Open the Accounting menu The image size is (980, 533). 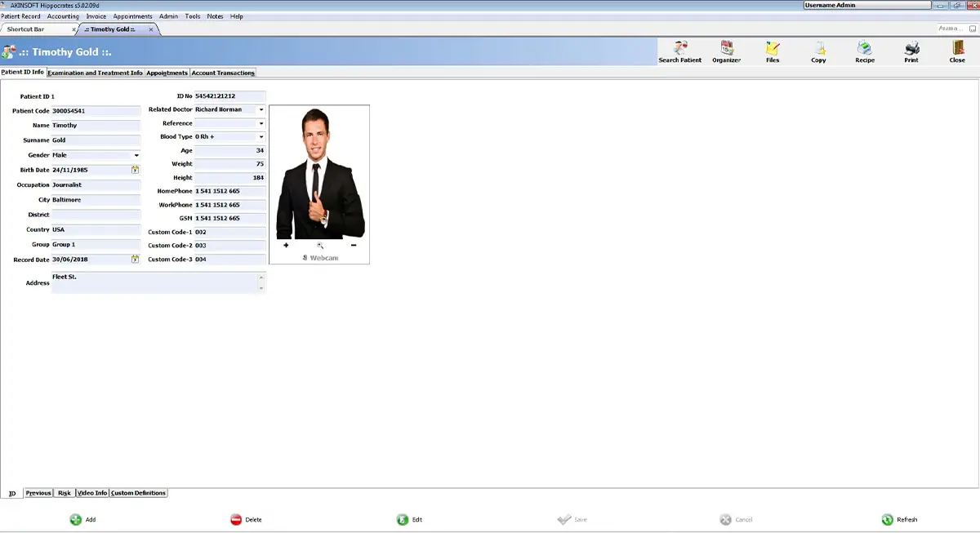[x=63, y=16]
